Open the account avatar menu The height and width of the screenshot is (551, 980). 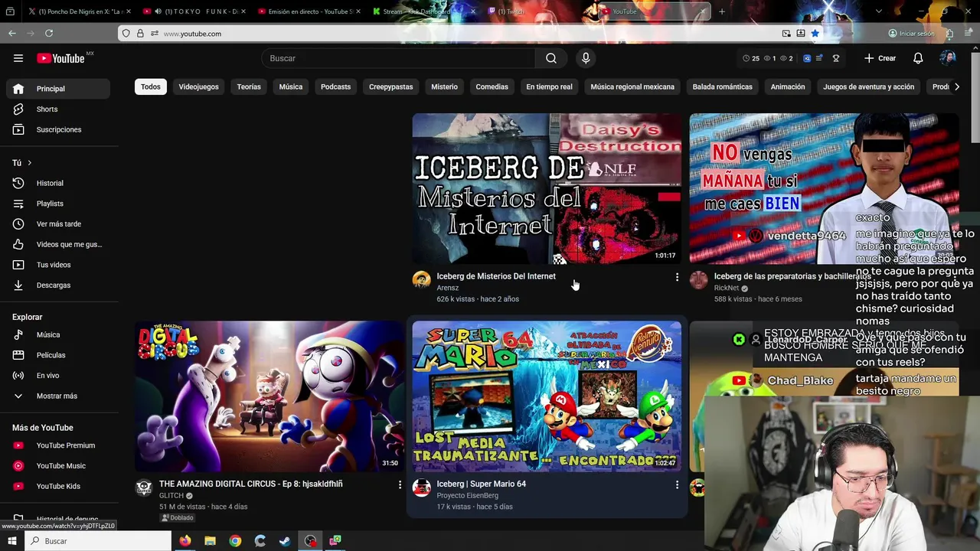coord(948,58)
